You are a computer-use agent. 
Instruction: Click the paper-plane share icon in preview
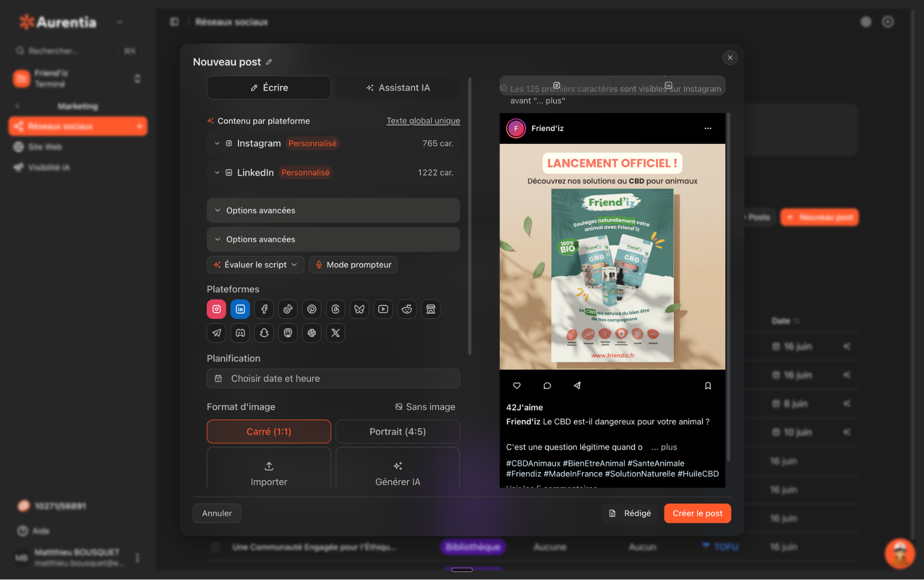(x=577, y=386)
